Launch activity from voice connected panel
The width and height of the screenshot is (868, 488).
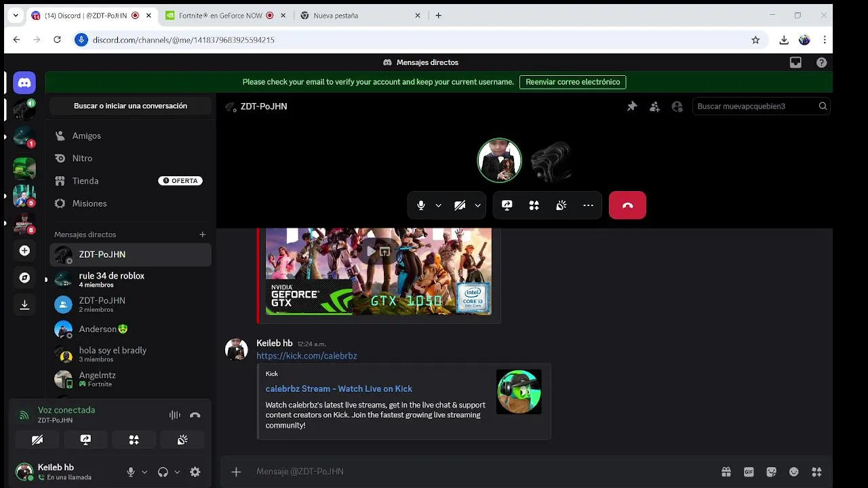[x=134, y=440]
